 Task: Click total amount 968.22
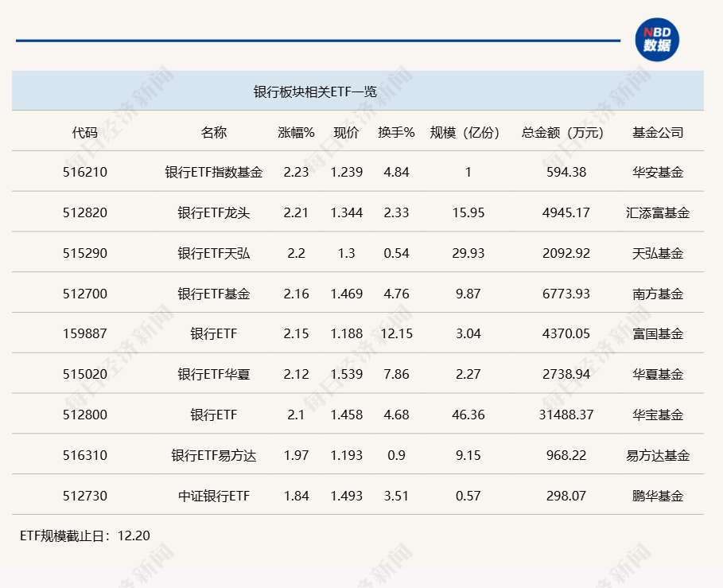point(566,455)
